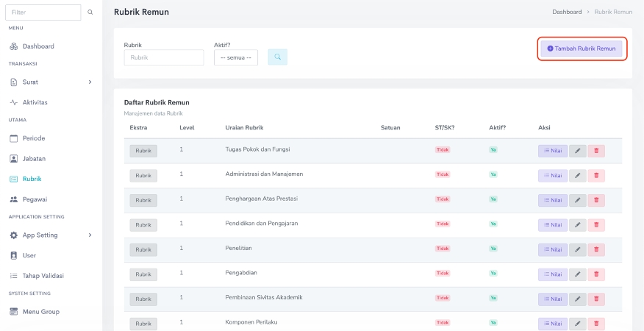
Task: Open Dashboard from the sidebar menu
Action: pos(37,46)
